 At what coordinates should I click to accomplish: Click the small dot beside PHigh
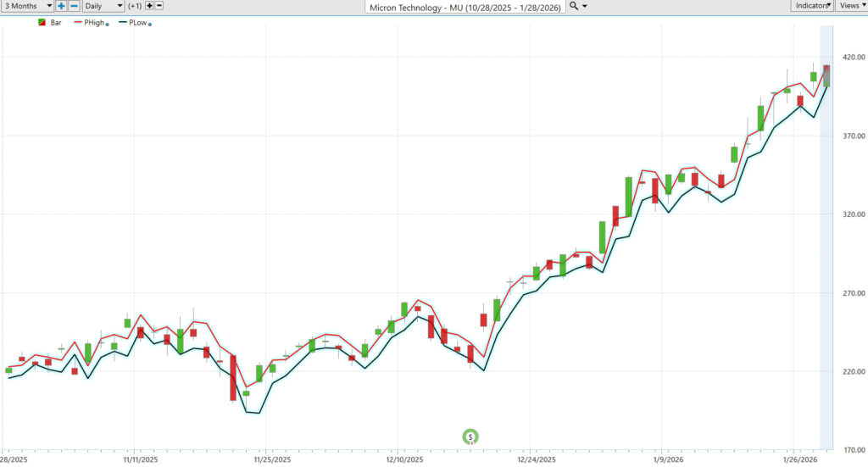pyautogui.click(x=107, y=25)
